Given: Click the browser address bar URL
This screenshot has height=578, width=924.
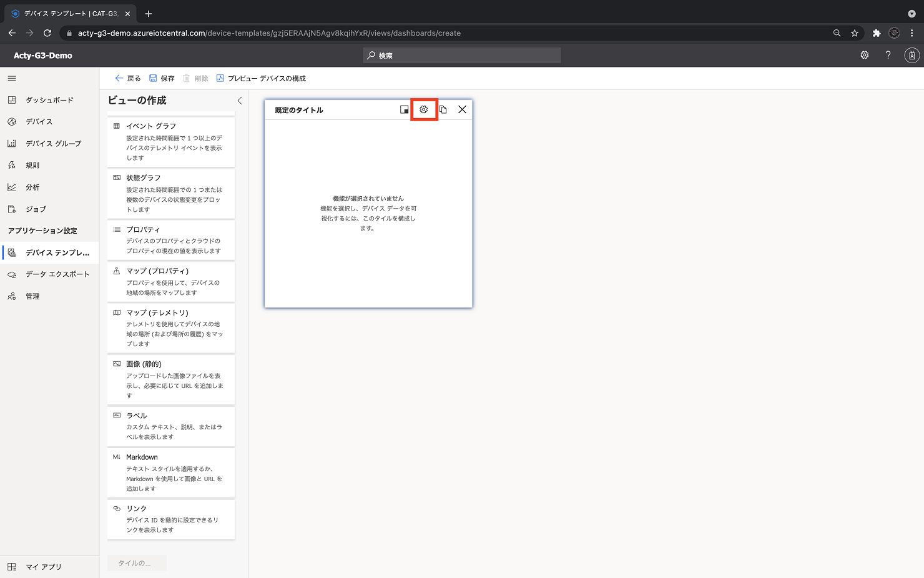Looking at the screenshot, I should pyautogui.click(x=269, y=33).
